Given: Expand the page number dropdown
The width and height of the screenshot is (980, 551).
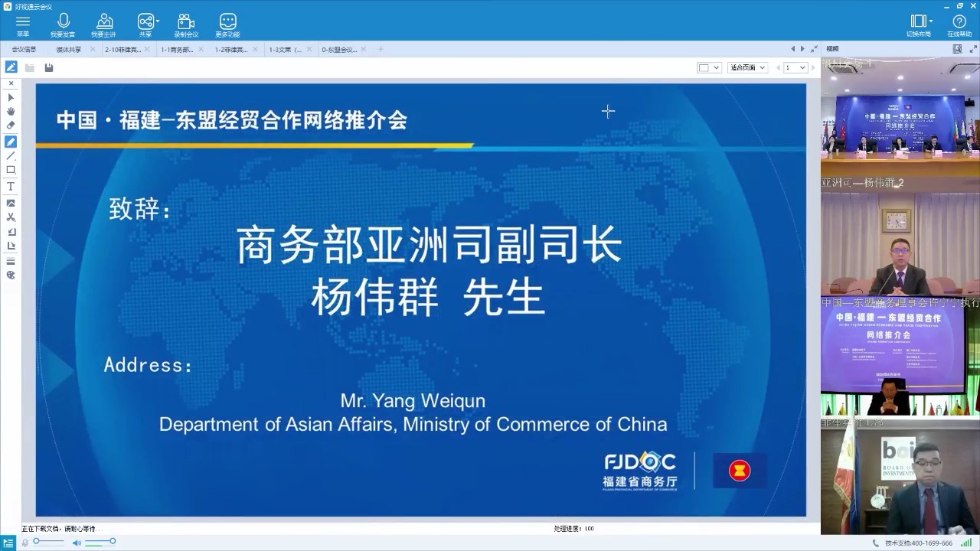Looking at the screenshot, I should 795,68.
